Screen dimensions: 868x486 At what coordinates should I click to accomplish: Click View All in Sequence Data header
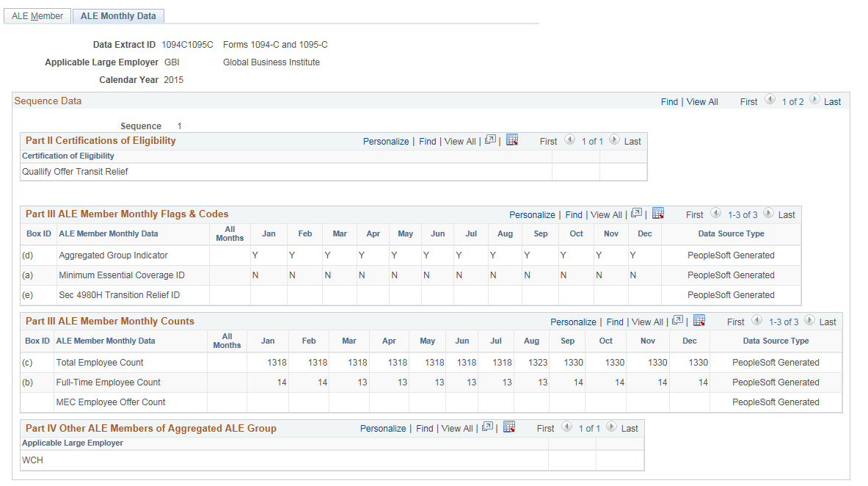tap(701, 101)
